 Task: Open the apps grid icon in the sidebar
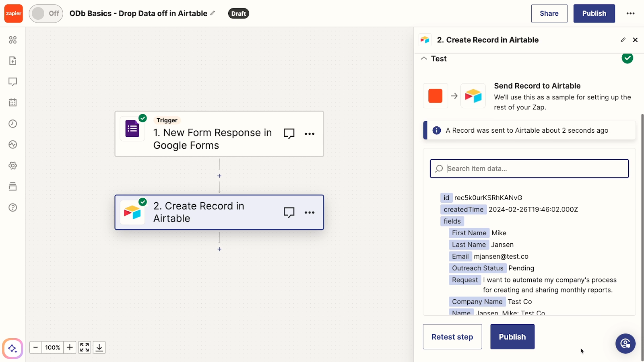pos(13,40)
